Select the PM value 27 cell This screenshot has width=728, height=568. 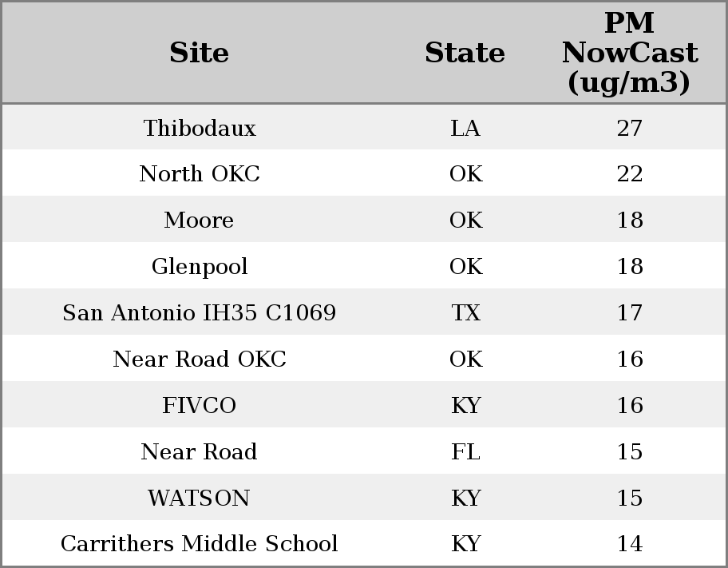pyautogui.click(x=630, y=129)
